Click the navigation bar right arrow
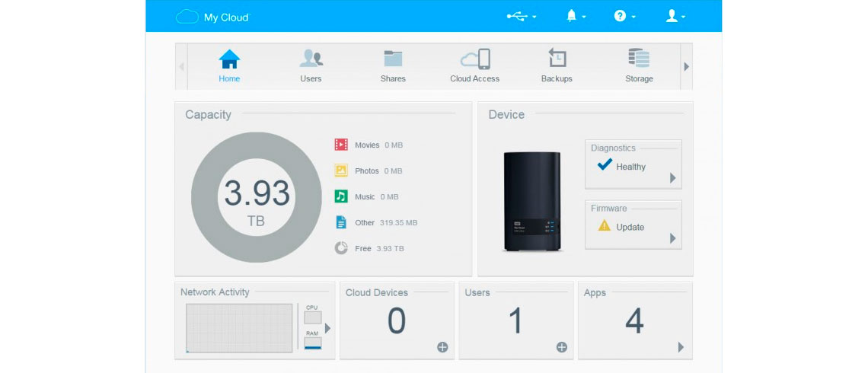The image size is (868, 373). point(687,66)
